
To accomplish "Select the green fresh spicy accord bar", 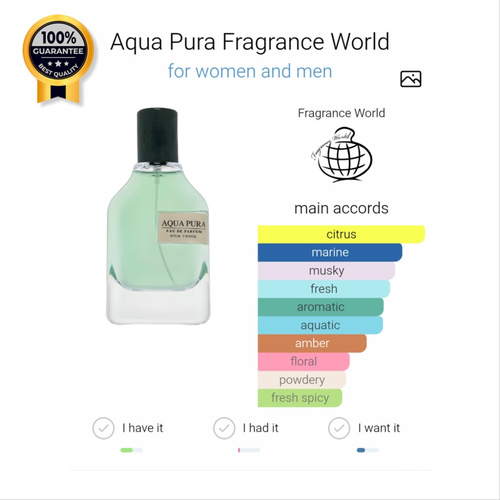I will [300, 398].
